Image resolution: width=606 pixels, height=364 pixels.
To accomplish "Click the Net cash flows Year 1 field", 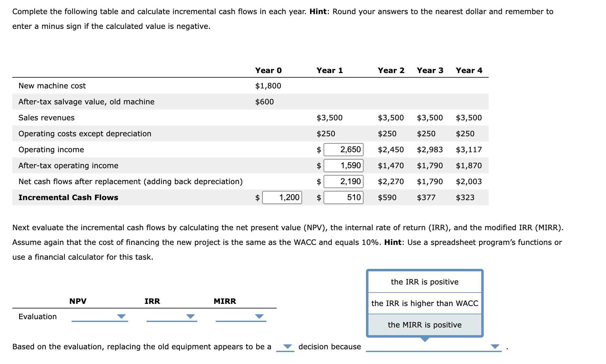I will (343, 181).
